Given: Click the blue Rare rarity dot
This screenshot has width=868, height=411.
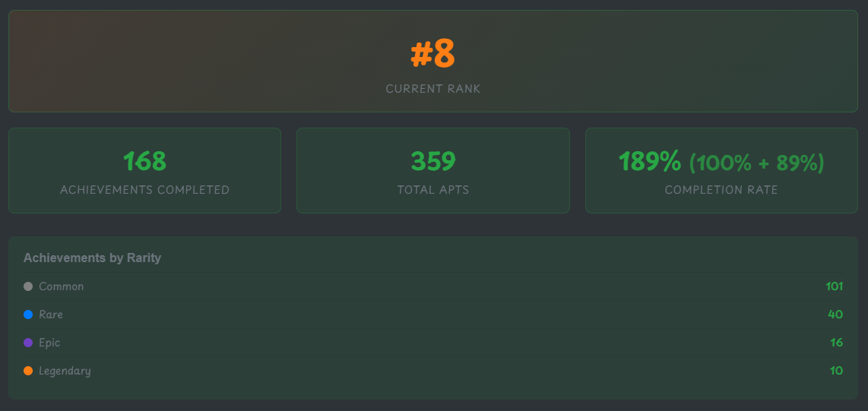Looking at the screenshot, I should click(x=28, y=315).
